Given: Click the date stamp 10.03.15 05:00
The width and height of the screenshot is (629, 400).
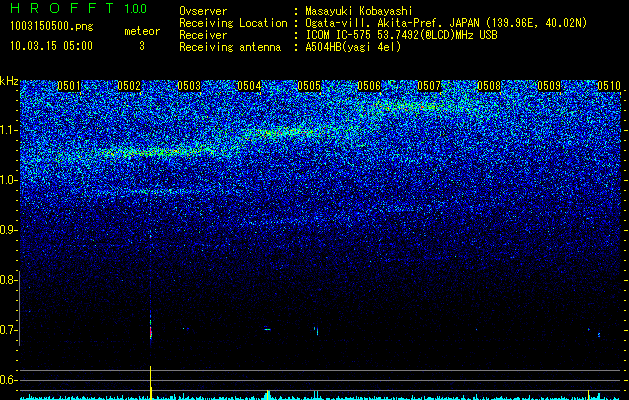Looking at the screenshot, I should point(51,46).
